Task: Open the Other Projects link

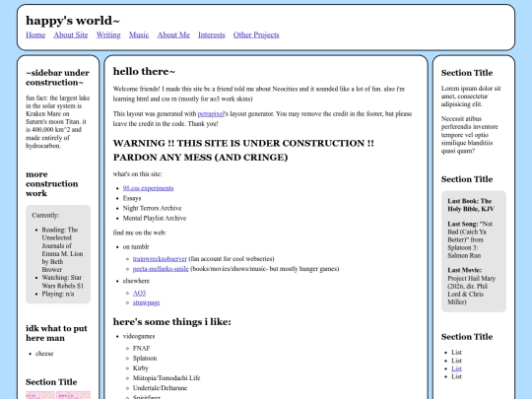Action: click(256, 34)
